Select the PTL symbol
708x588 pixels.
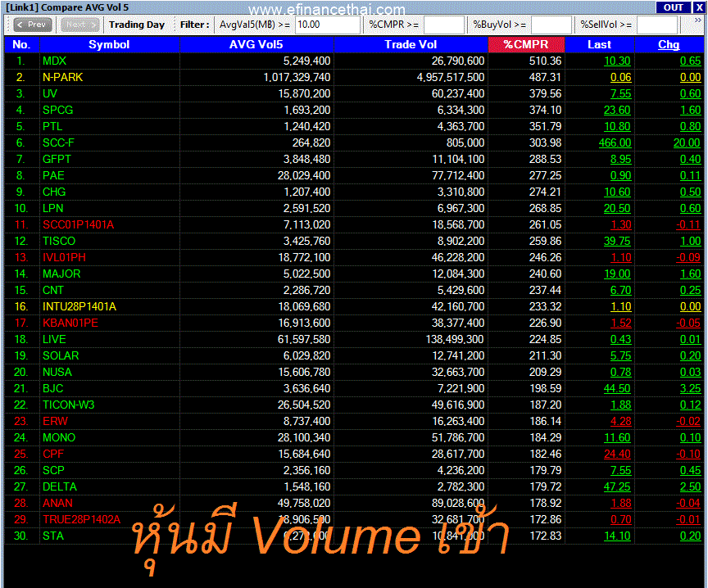[x=52, y=126]
